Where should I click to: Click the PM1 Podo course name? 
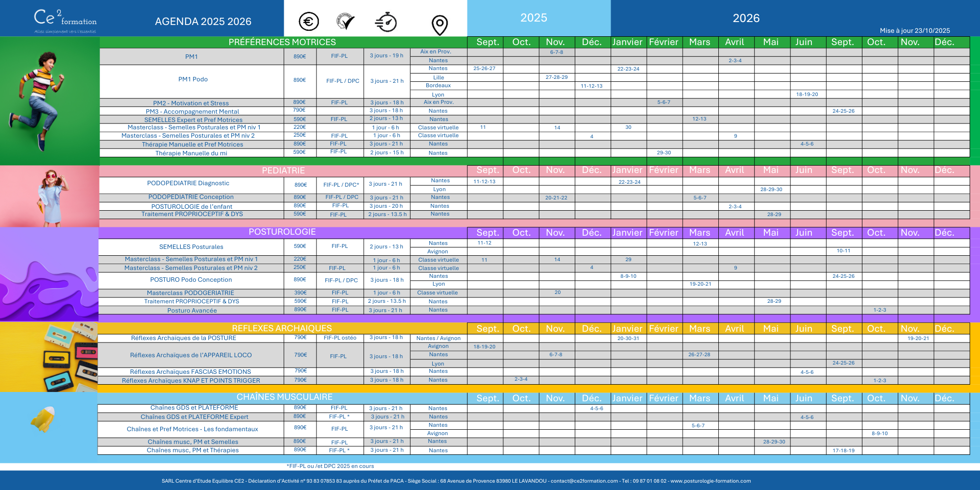(x=193, y=79)
